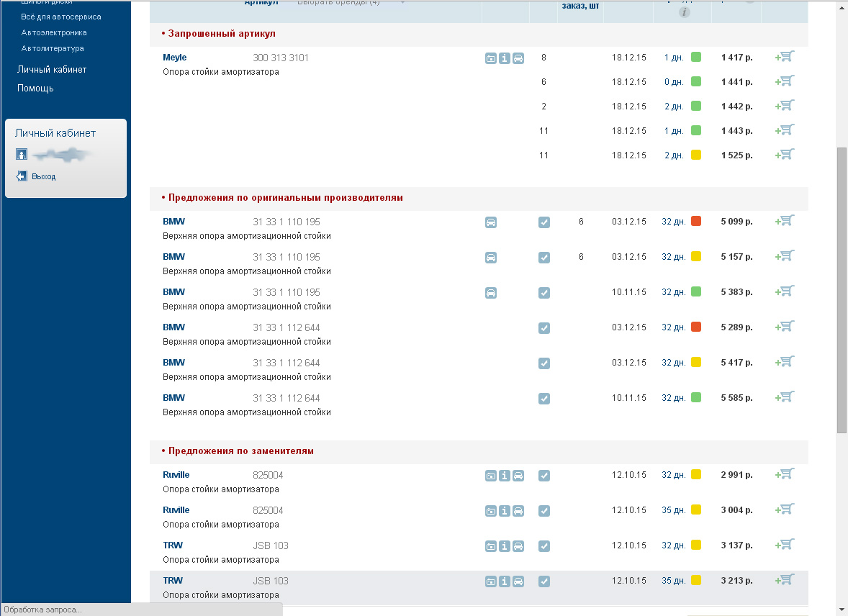The image size is (848, 616).
Task: Toggle checkbox in BMW 5 383 р. row
Action: 544,293
